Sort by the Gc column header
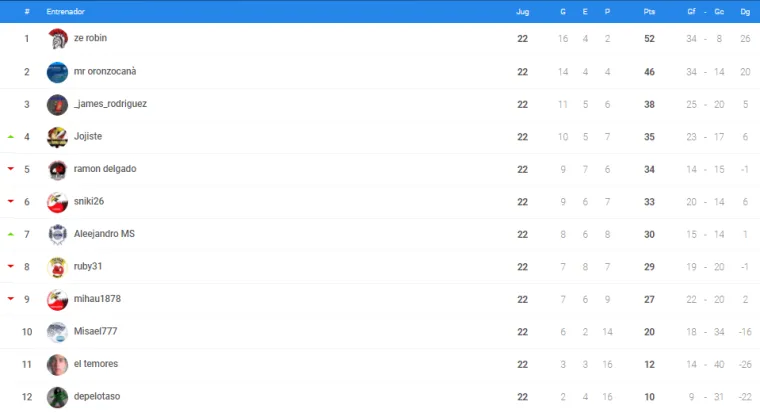The image size is (760, 413). tap(719, 12)
